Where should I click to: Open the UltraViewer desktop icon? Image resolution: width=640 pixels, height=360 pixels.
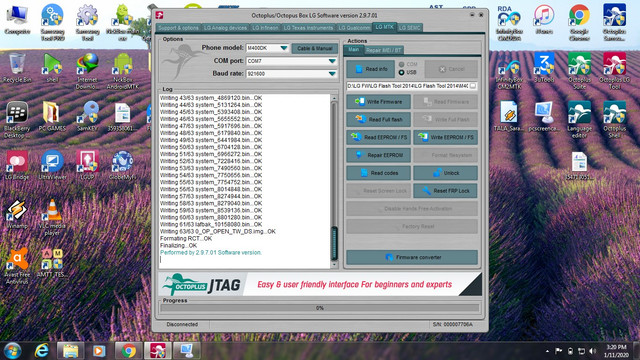pos(52,164)
